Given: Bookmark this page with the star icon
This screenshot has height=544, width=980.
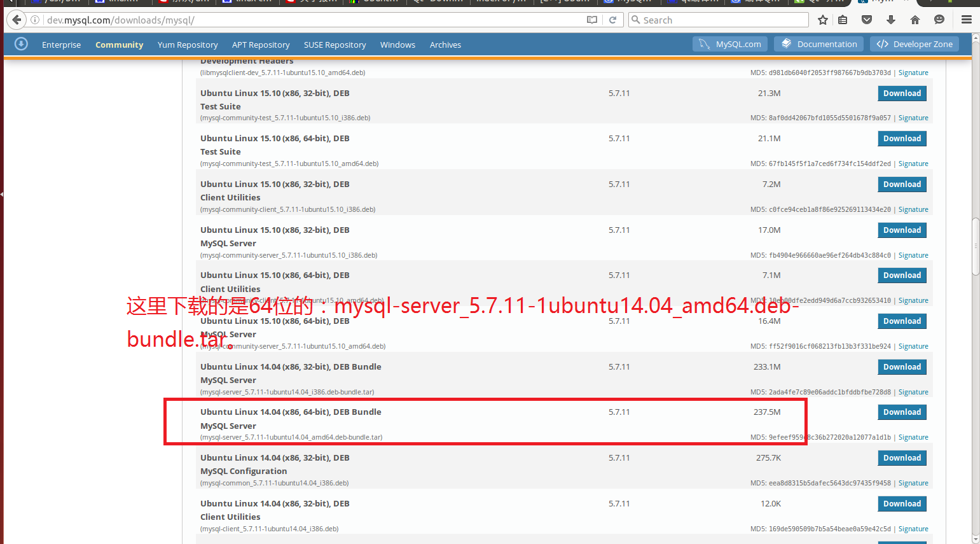Looking at the screenshot, I should 823,20.
